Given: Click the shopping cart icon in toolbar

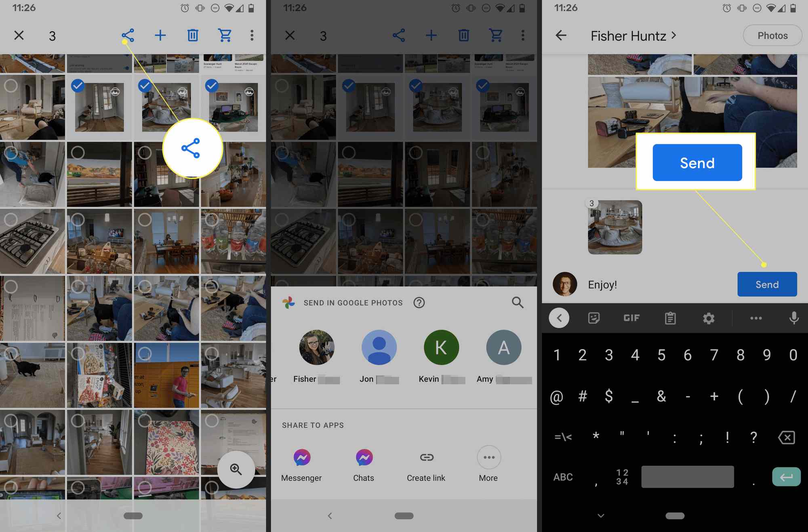Looking at the screenshot, I should [224, 35].
